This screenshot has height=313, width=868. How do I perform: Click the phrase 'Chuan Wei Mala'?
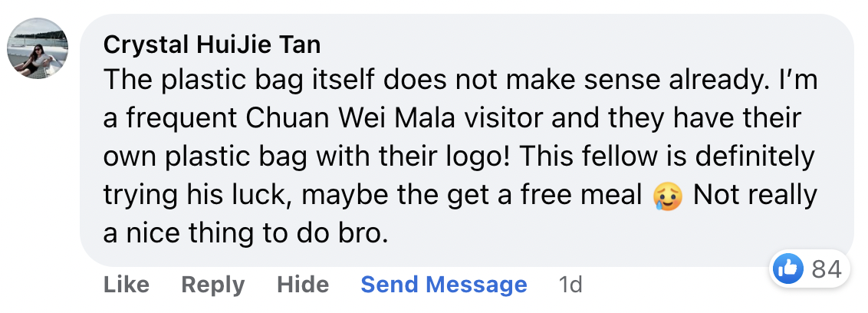(351, 119)
